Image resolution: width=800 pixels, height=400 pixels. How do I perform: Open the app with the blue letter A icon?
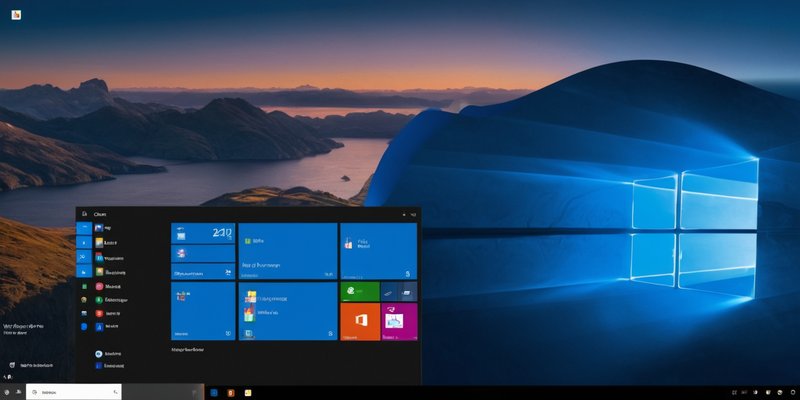pos(99,327)
